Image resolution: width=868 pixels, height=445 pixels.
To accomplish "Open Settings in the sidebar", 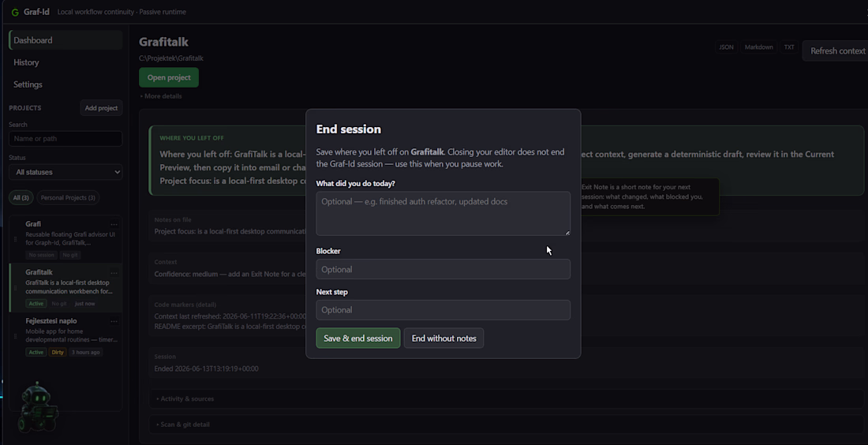I will (x=28, y=84).
